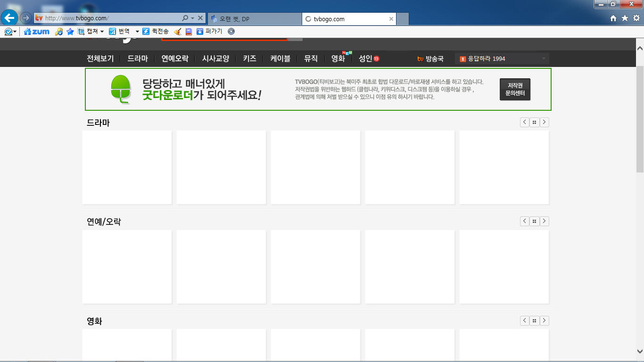644x362 pixels.
Task: Open the address bar autocomplete dropdown arrow
Action: click(x=192, y=18)
